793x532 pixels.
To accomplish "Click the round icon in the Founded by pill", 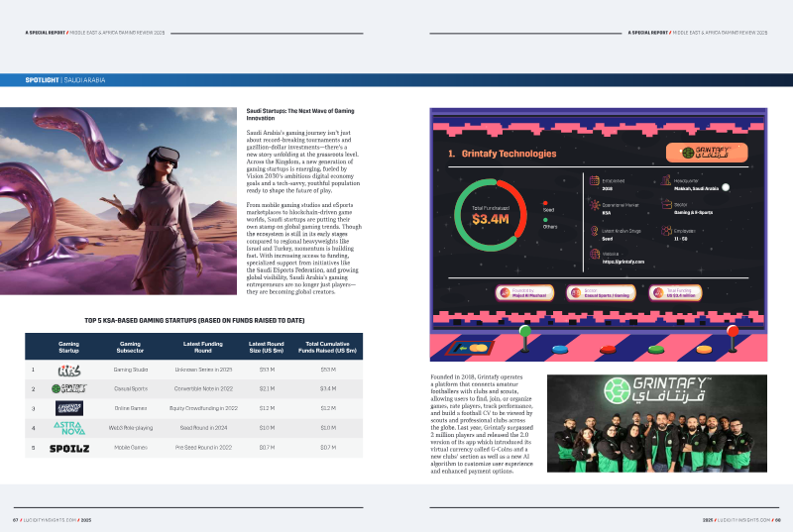I will coord(505,292).
